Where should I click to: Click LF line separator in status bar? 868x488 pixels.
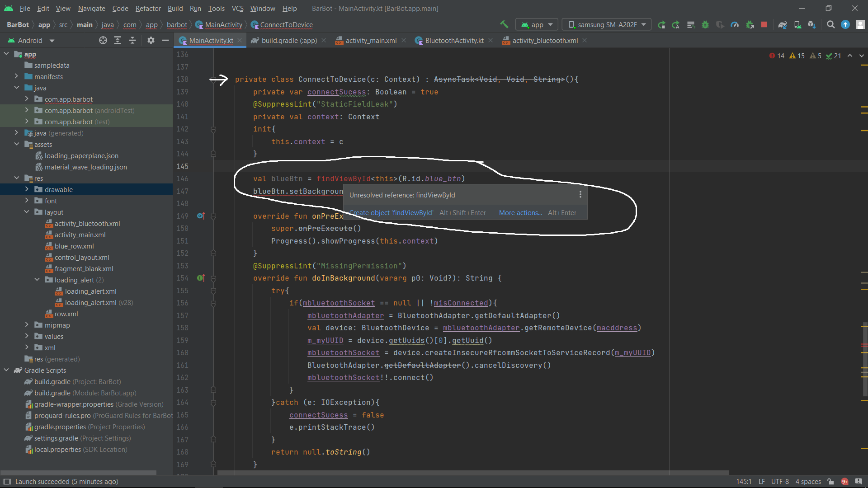point(762,482)
